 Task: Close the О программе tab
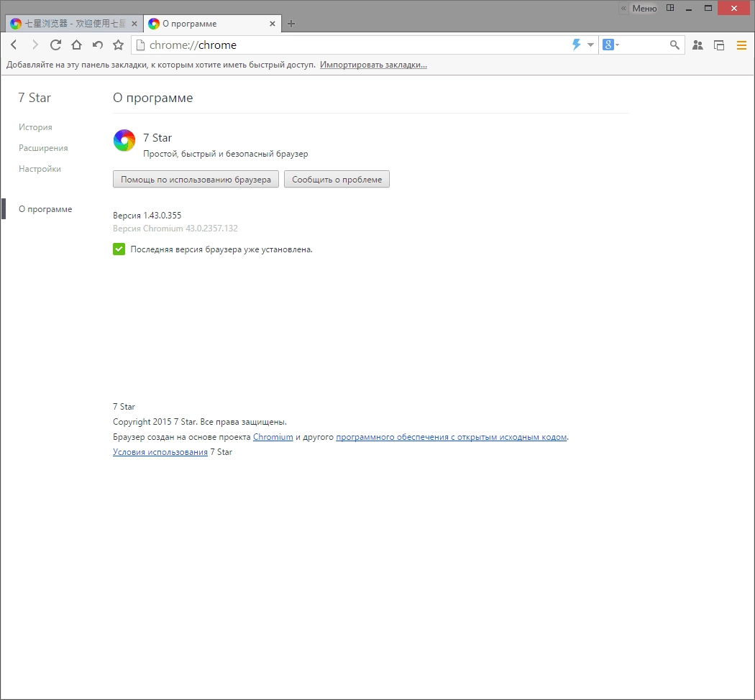point(273,24)
